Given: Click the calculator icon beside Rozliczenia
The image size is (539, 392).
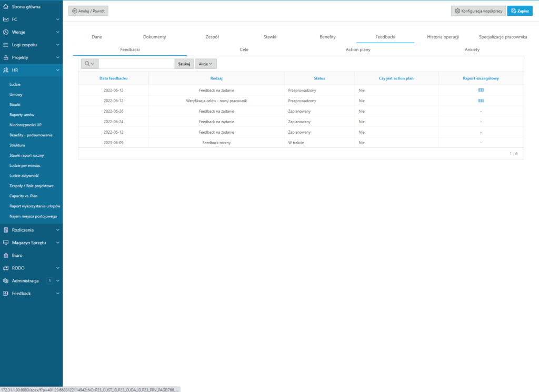Looking at the screenshot, I should pyautogui.click(x=5, y=230).
